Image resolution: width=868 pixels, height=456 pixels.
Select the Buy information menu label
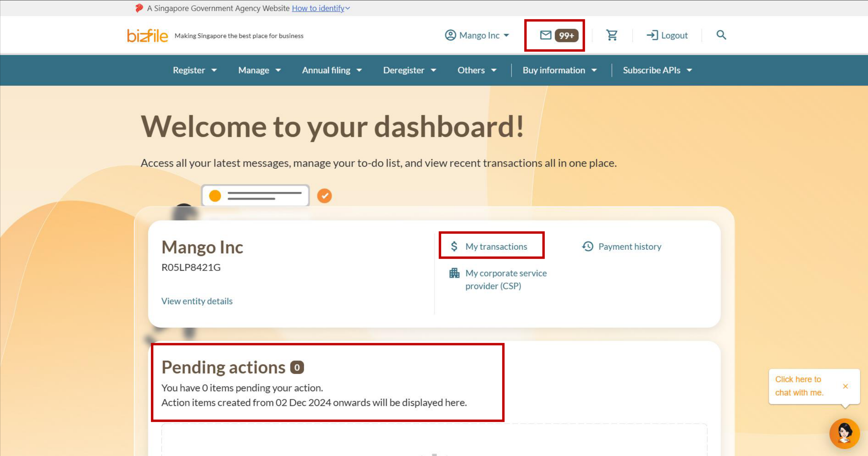[x=554, y=70]
